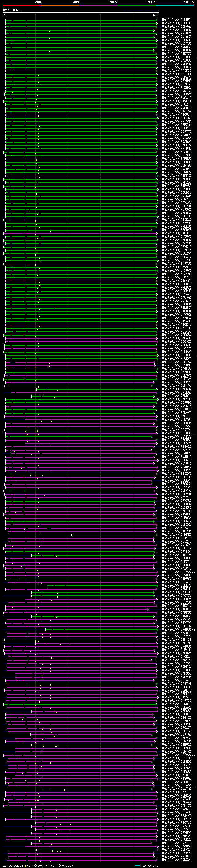Click label UniRef100_A0ZMK1

[176, 88]
